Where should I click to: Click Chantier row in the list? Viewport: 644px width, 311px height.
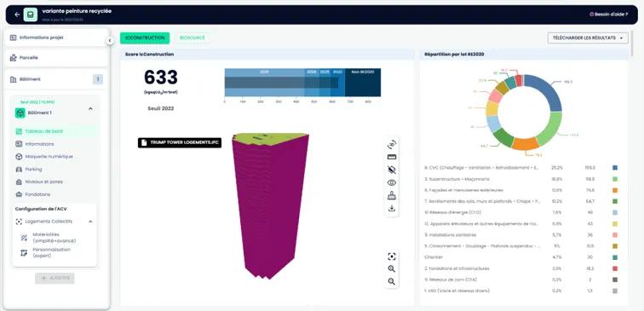(520, 257)
